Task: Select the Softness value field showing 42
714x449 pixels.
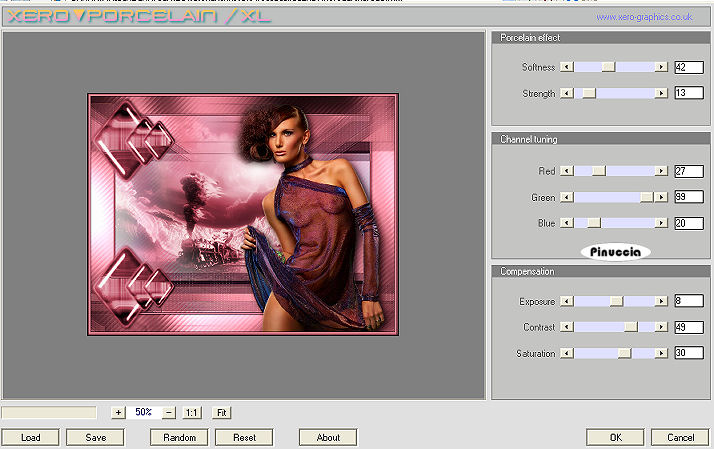Action: click(689, 67)
